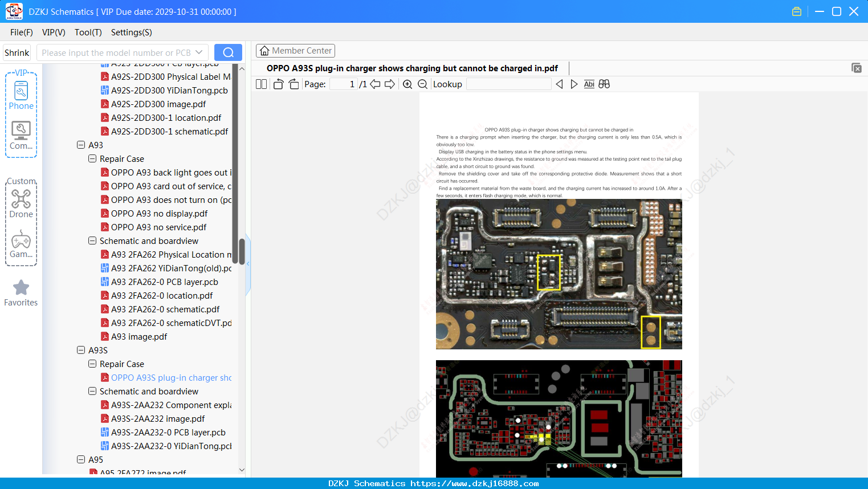Click the Lookup text field
The height and width of the screenshot is (489, 868).
tap(508, 84)
